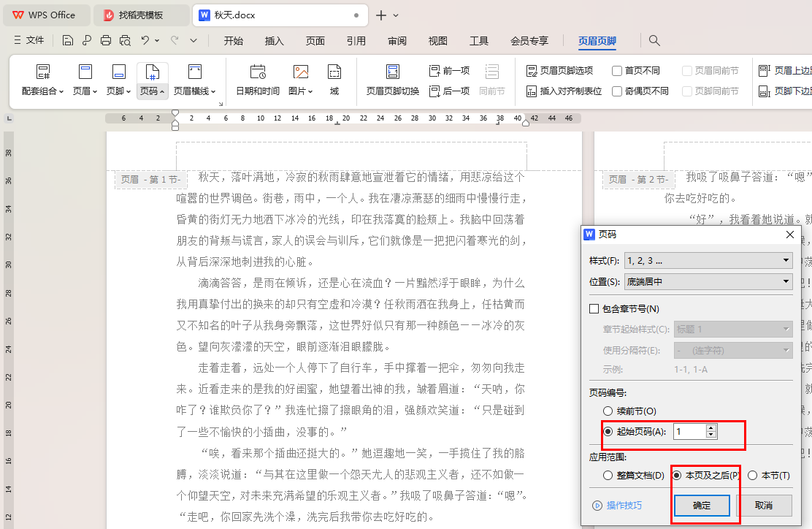Insert a 域 field

point(334,72)
